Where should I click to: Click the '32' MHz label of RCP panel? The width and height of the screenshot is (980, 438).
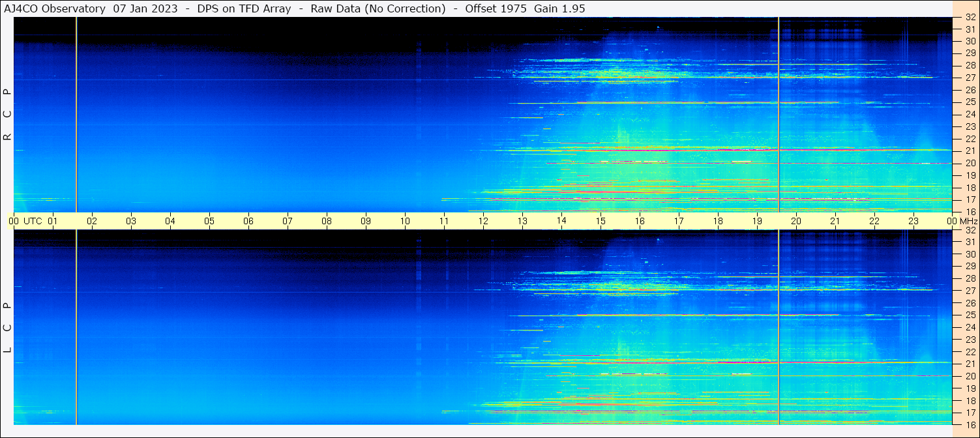pyautogui.click(x=970, y=18)
